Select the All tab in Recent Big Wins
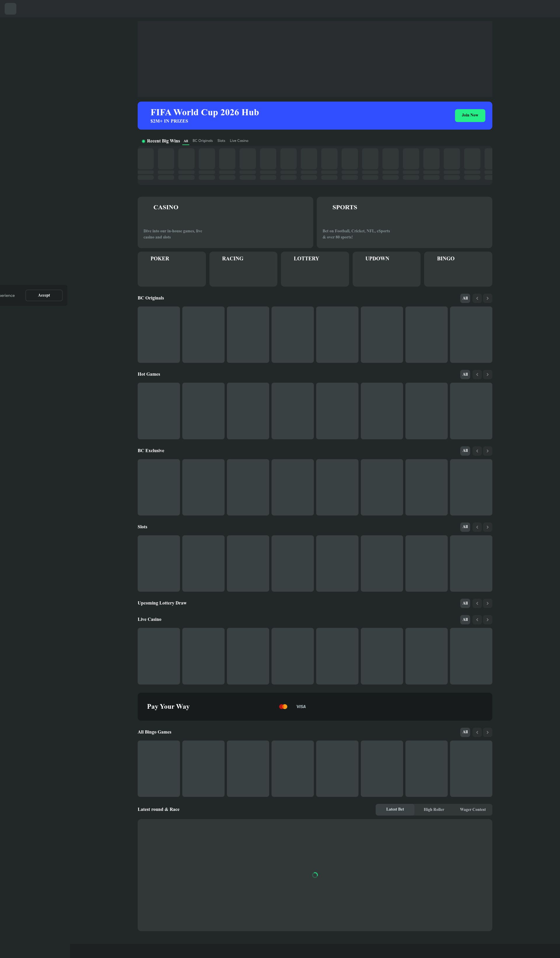The width and height of the screenshot is (560, 958). (x=186, y=141)
